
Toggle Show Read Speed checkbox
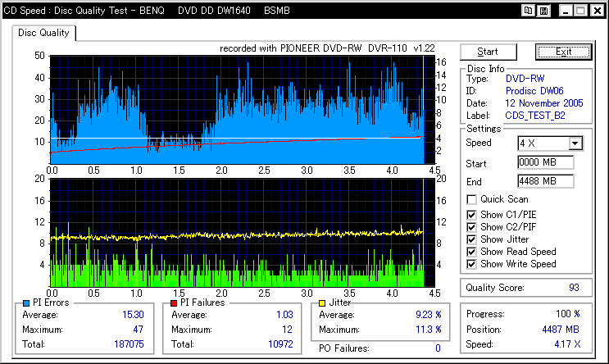click(x=471, y=252)
